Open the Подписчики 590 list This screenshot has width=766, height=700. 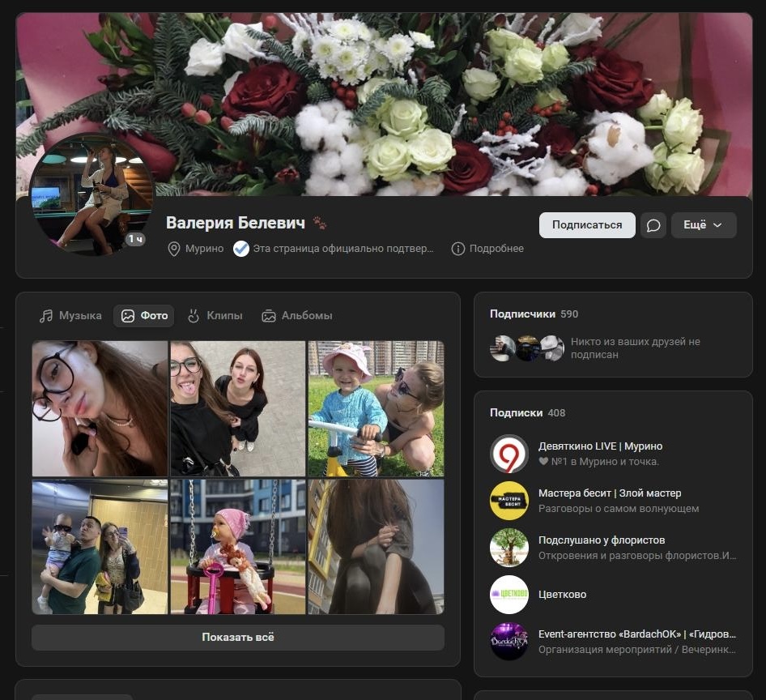click(x=534, y=314)
